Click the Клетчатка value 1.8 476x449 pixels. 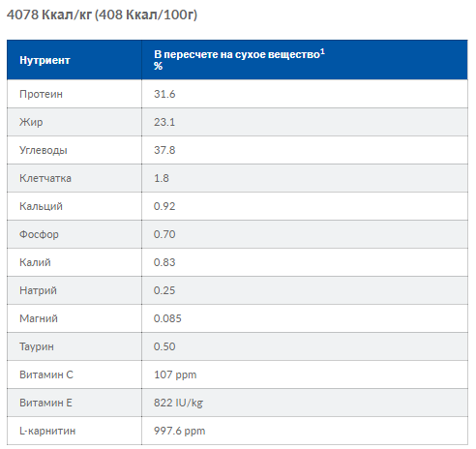(162, 178)
